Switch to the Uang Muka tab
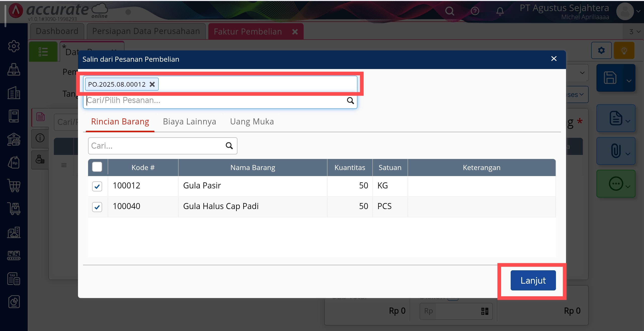 coord(252,122)
